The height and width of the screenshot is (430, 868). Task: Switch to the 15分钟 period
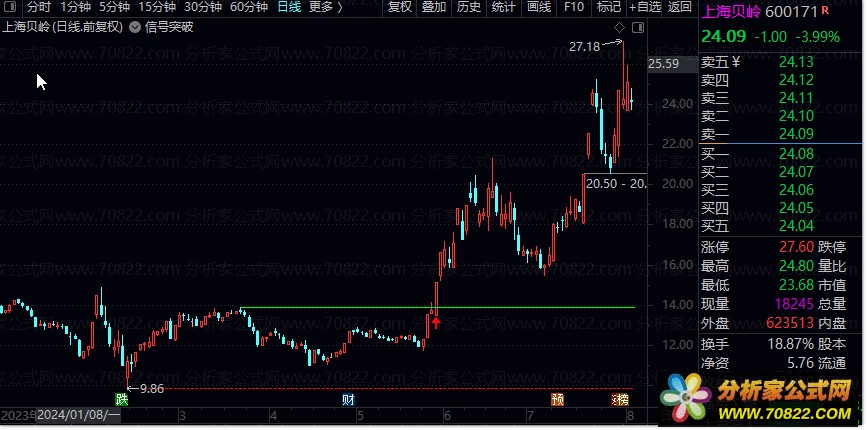157,7
